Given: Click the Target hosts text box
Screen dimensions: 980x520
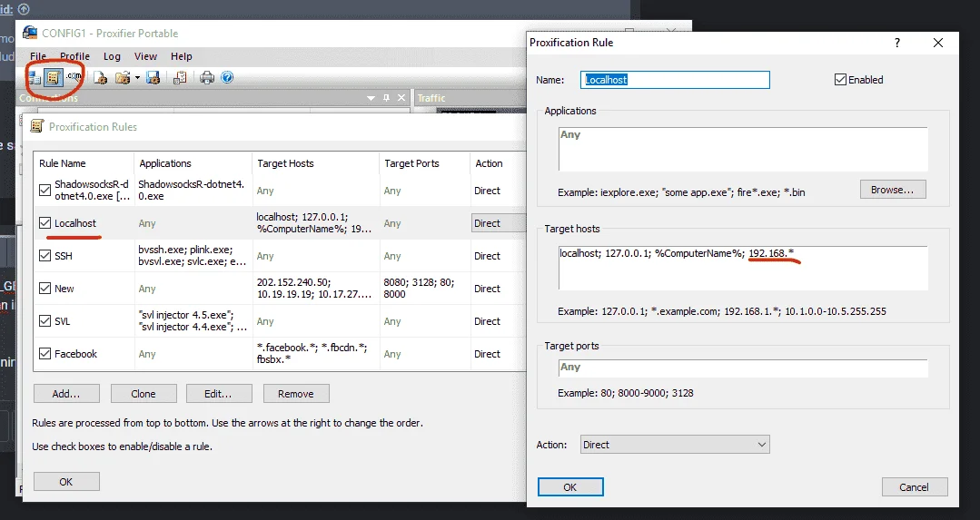Looking at the screenshot, I should coord(743,268).
